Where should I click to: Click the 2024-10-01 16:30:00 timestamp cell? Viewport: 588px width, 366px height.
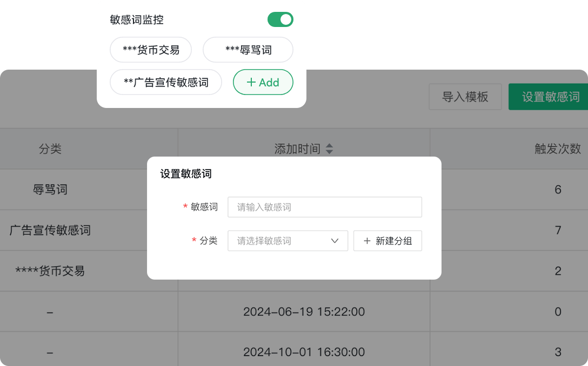(x=304, y=352)
